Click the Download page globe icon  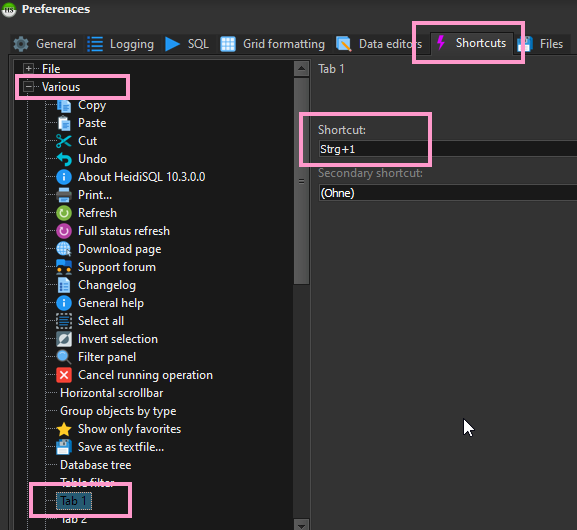[x=64, y=249]
